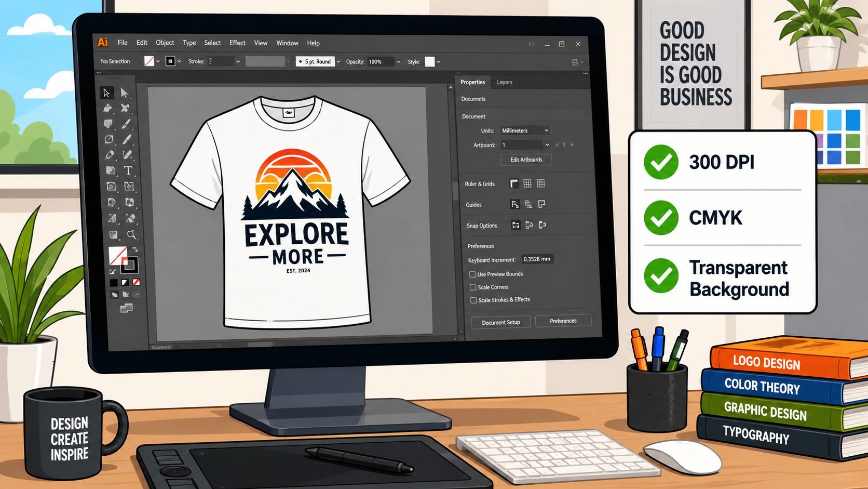Open the Object menu
The height and width of the screenshot is (489, 868).
(x=165, y=43)
